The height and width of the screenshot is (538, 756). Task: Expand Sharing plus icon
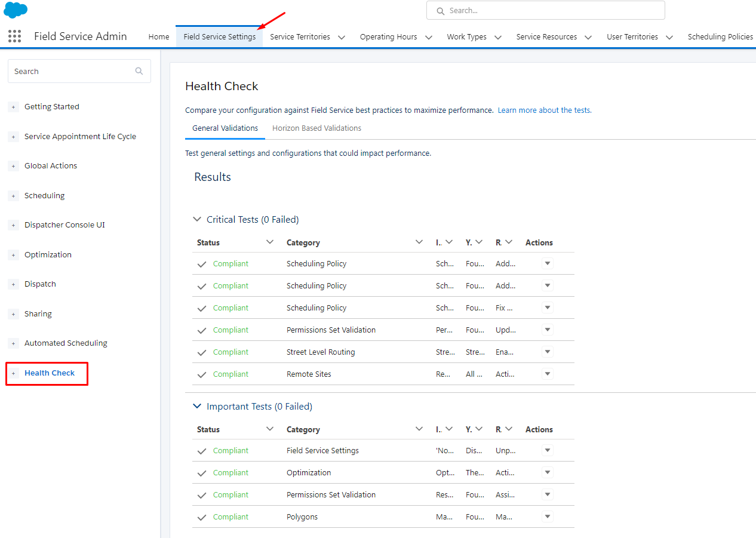point(13,314)
